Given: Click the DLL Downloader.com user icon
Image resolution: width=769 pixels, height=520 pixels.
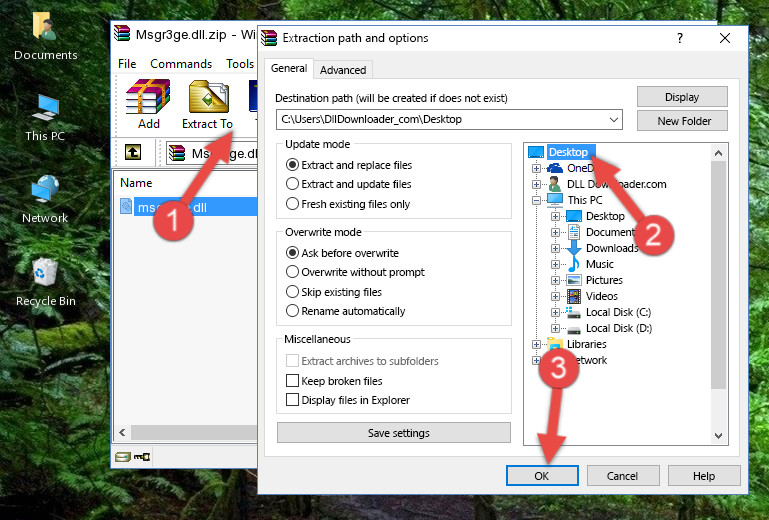Looking at the screenshot, I should click(555, 184).
